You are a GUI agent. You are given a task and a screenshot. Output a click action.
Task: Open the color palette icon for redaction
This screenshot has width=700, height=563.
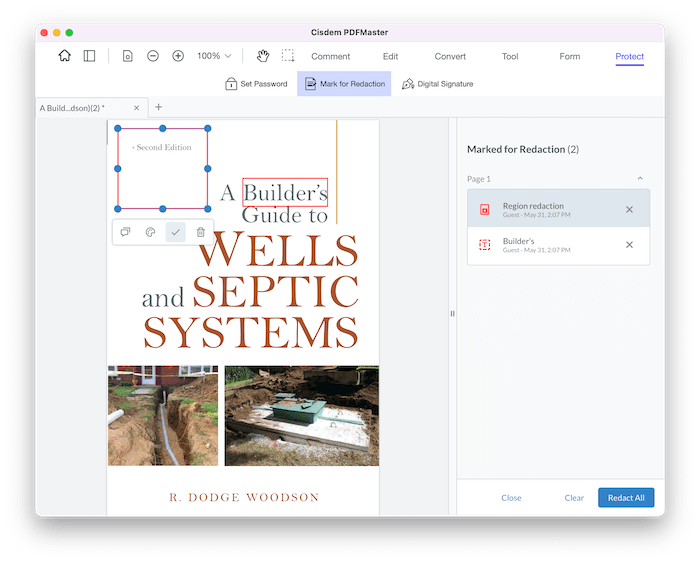coord(150,232)
